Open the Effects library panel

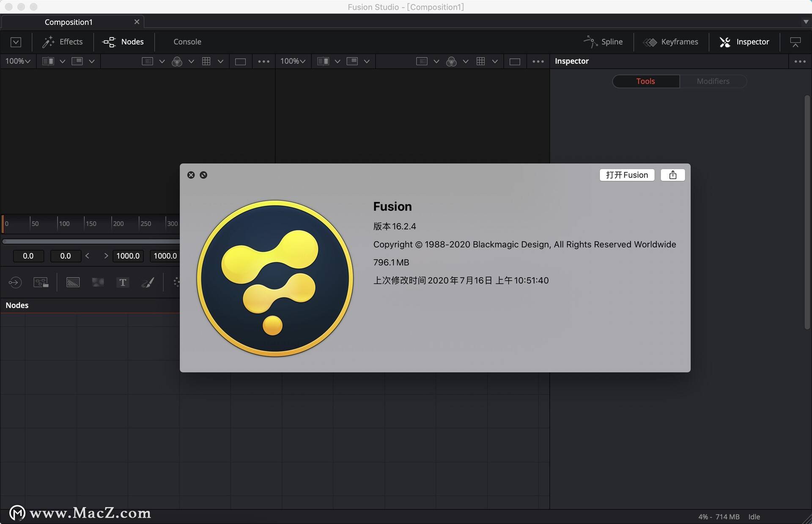tap(62, 42)
